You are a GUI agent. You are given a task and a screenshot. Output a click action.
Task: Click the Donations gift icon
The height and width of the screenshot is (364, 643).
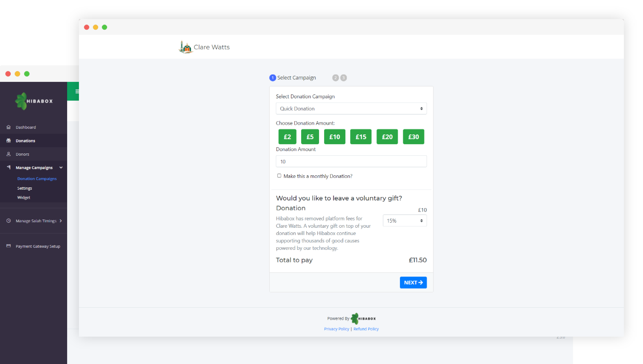pos(8,140)
